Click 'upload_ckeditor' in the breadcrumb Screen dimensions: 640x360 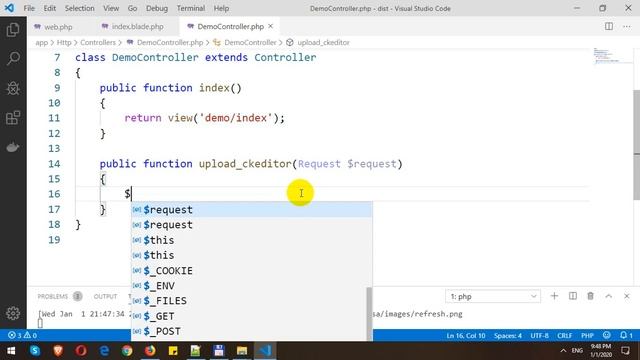[323, 42]
